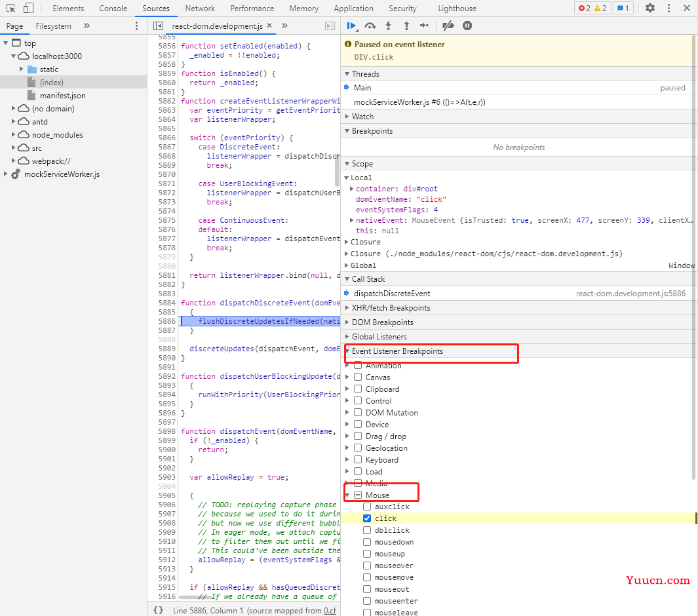Collapse the Scope section
698x616 pixels.
(x=347, y=164)
